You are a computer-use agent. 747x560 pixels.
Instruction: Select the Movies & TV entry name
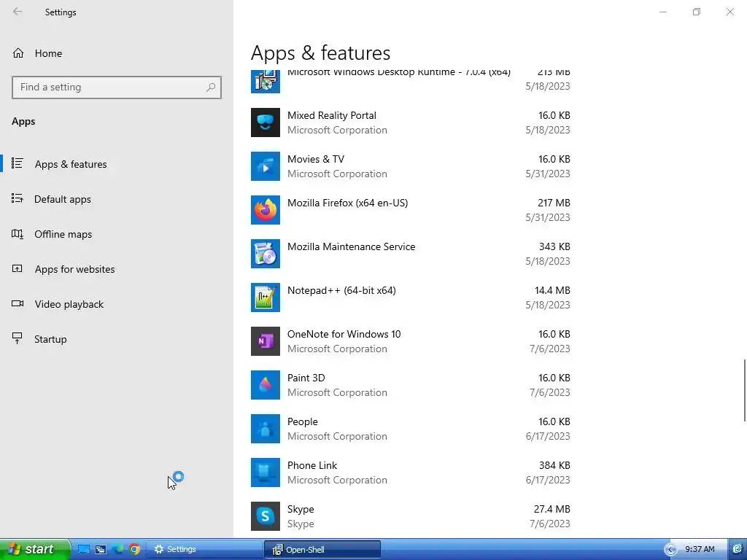click(315, 159)
